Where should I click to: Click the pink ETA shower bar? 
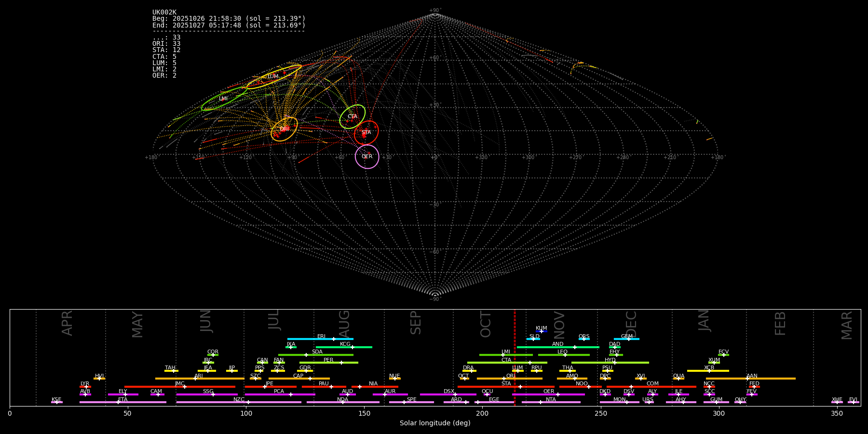122,402
